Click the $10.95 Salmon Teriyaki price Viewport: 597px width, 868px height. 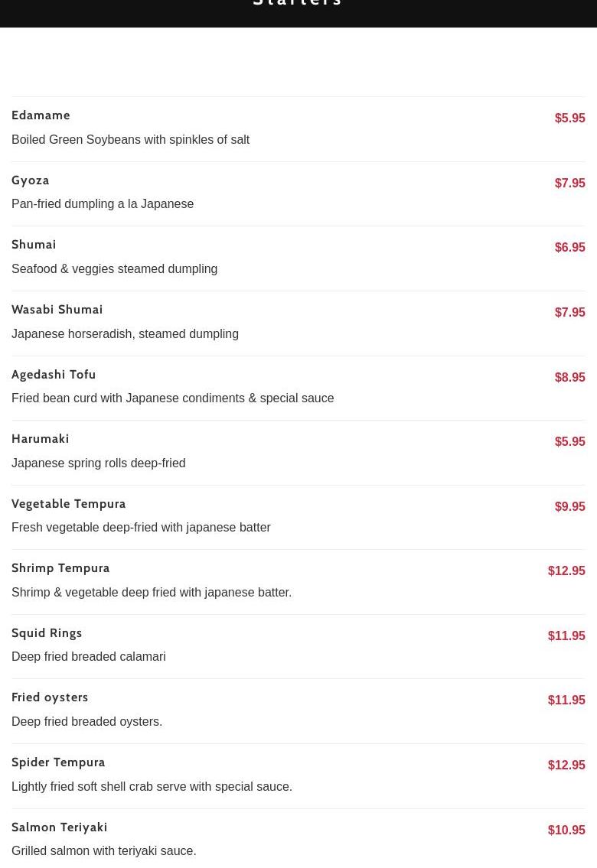click(x=566, y=831)
